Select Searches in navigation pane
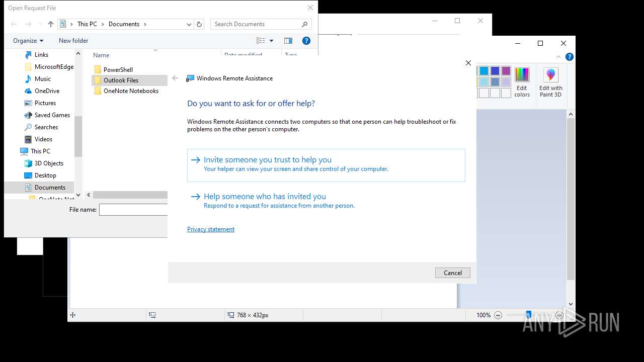644x362 pixels. click(46, 127)
